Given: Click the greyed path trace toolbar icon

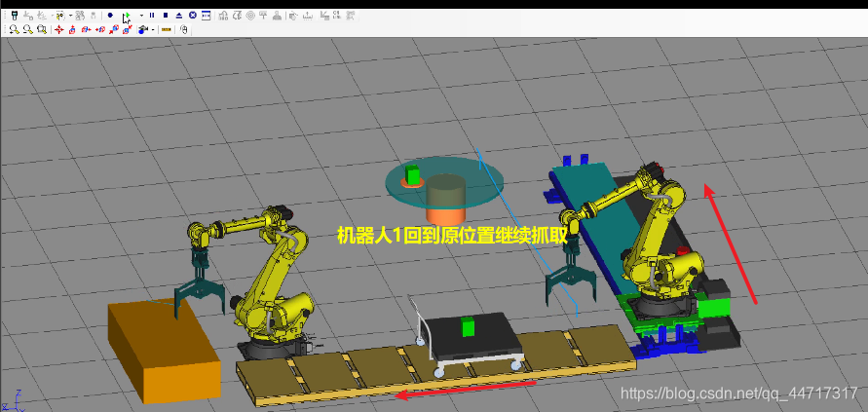Looking at the screenshot, I should tap(237, 16).
